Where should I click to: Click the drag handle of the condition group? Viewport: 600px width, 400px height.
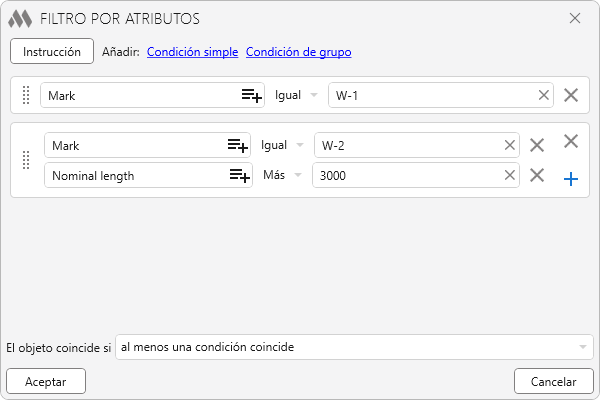(x=26, y=160)
